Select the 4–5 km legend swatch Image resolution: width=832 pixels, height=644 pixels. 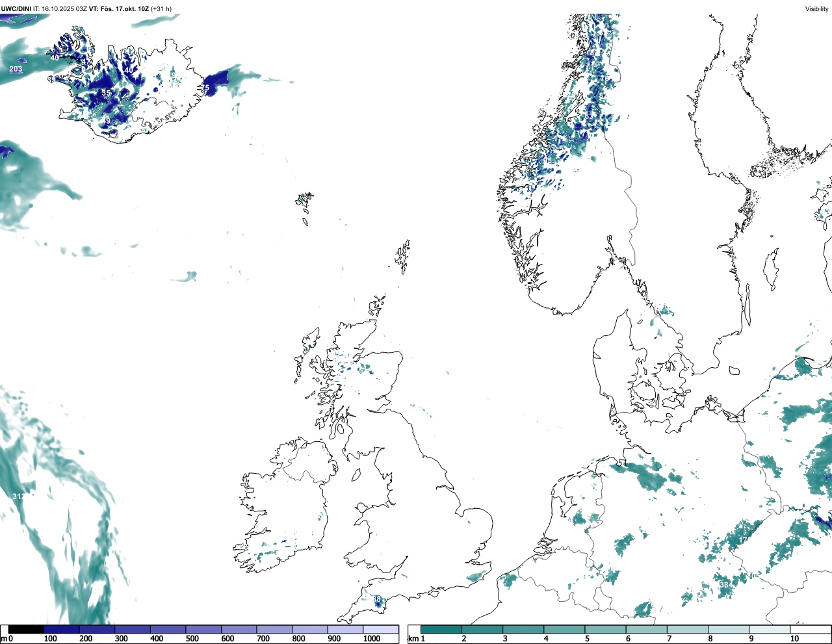[564, 629]
